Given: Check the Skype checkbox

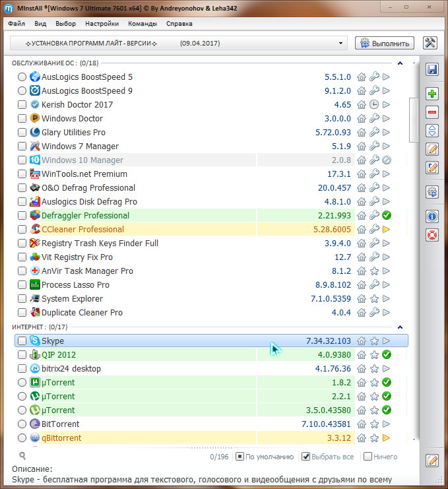Looking at the screenshot, I should [22, 341].
